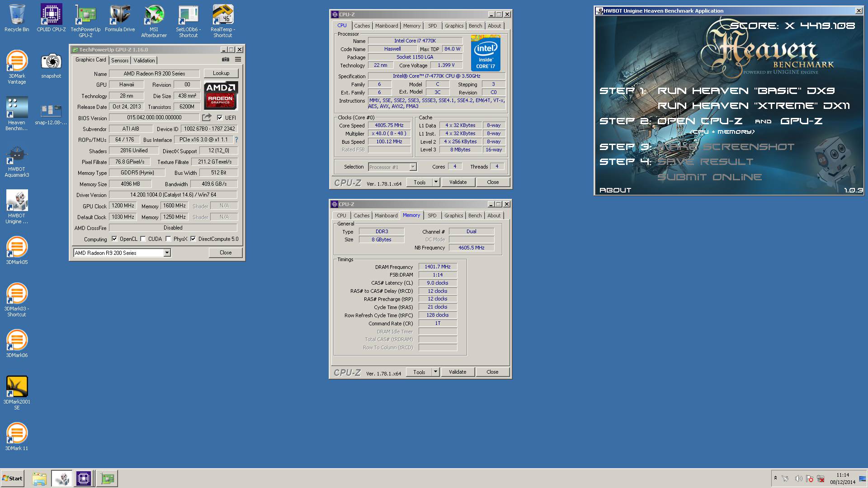Expand the GPU selection dropdown in GPU-Z
868x488 pixels.
coord(167,253)
